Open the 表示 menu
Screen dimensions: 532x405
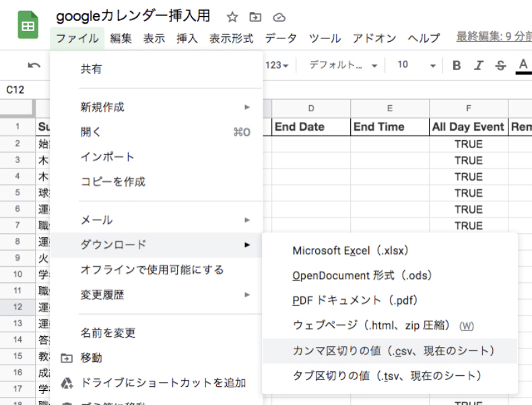click(x=154, y=38)
